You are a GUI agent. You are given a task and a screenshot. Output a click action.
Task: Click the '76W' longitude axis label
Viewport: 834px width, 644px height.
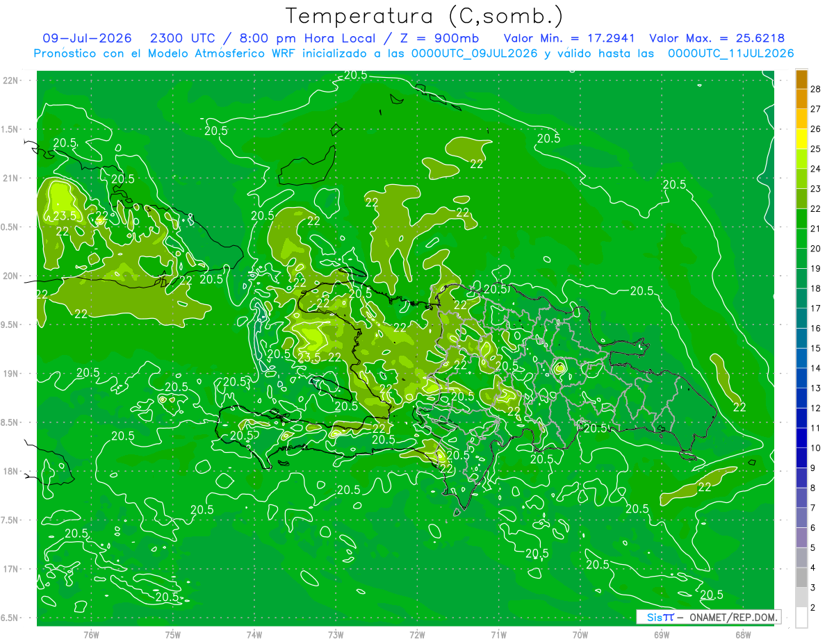pos(91,635)
